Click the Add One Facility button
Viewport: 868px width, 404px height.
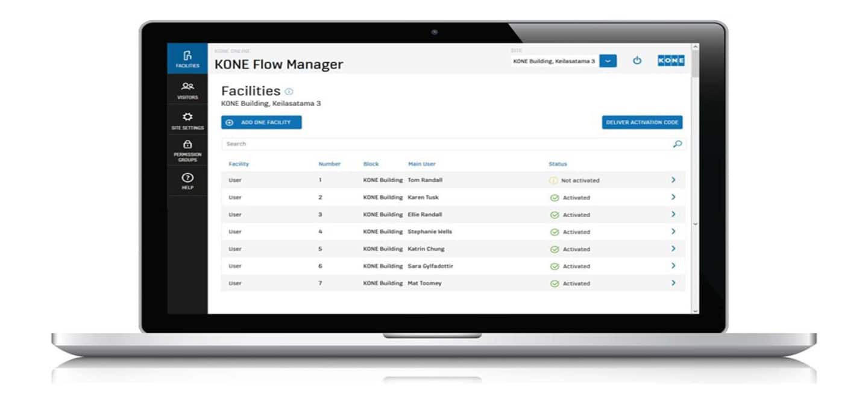tap(263, 122)
